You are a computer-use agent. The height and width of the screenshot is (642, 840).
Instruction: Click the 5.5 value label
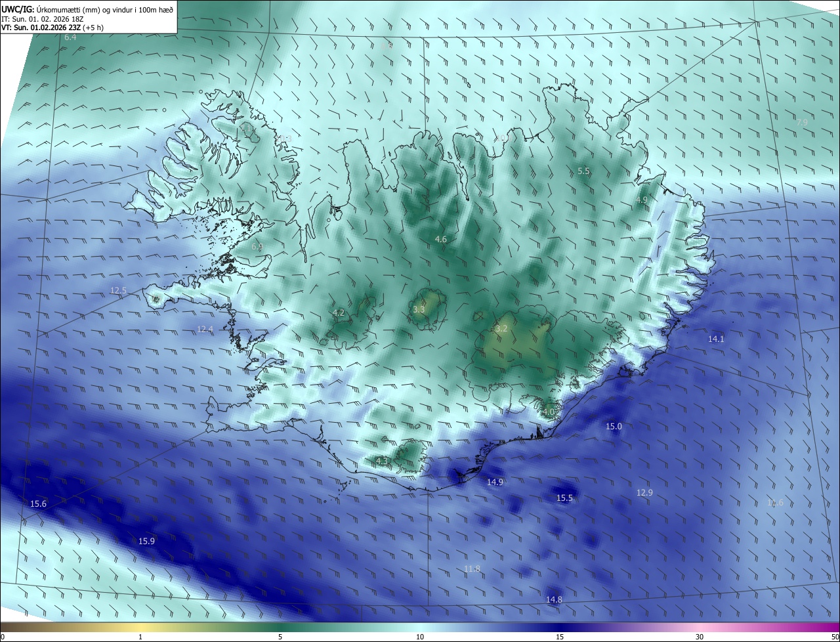[x=583, y=171]
